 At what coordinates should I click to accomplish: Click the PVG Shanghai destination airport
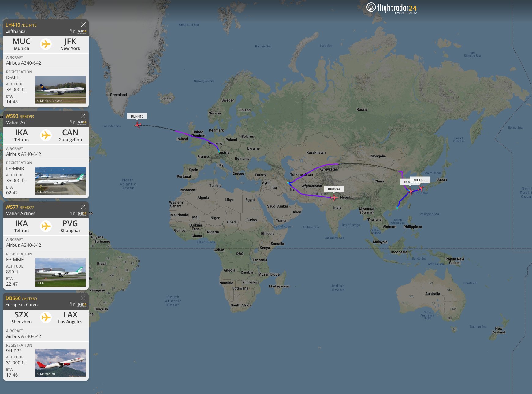point(70,226)
